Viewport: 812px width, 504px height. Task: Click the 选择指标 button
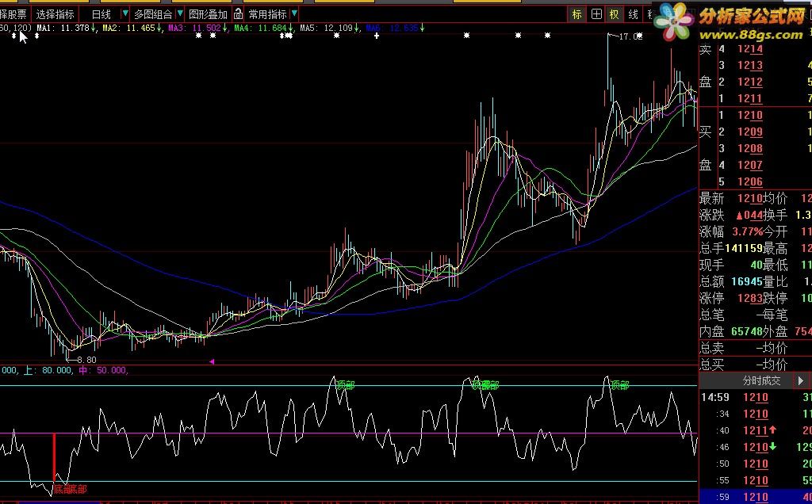click(55, 14)
